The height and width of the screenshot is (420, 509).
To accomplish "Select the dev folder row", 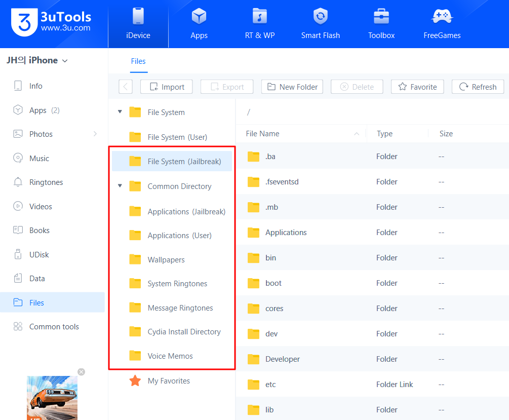I will tap(372, 333).
